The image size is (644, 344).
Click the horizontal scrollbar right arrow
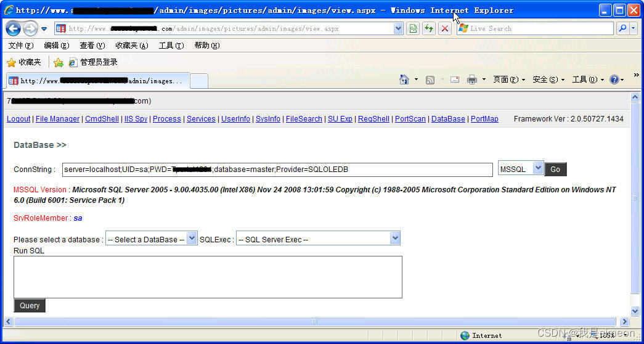(625, 321)
